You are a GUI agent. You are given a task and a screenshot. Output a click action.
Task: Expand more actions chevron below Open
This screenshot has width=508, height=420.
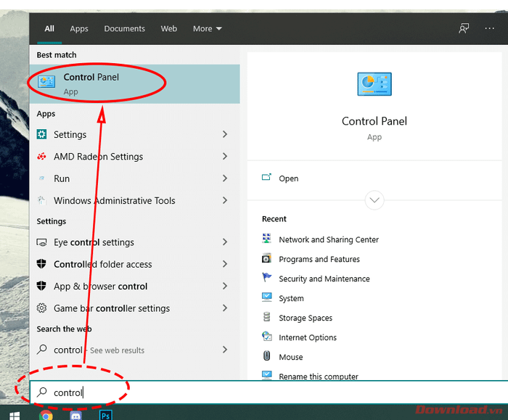(x=374, y=200)
